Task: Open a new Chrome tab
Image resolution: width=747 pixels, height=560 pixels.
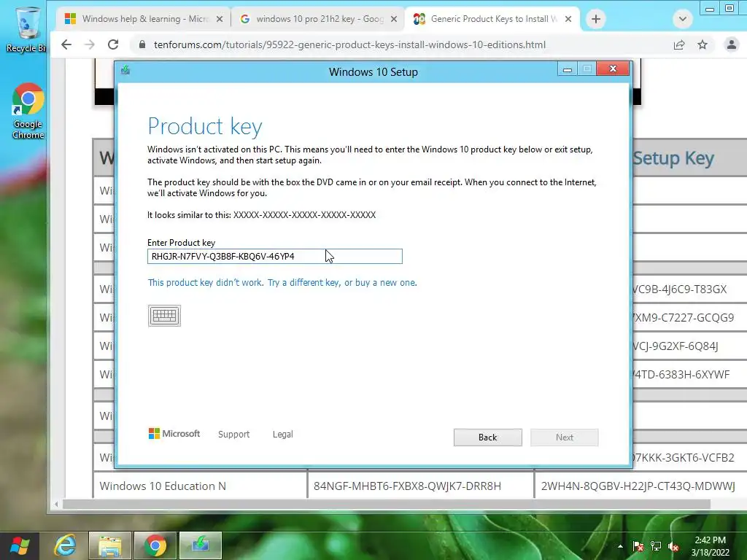Action: click(x=595, y=19)
